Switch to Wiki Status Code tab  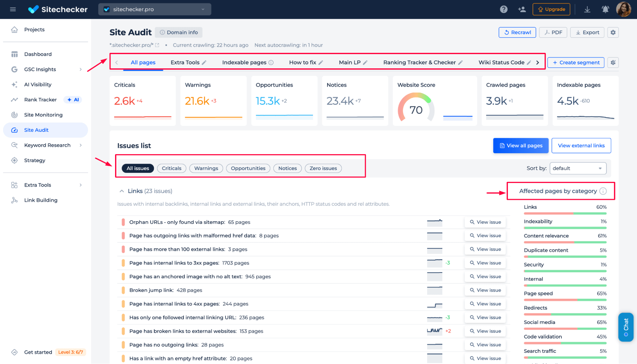pyautogui.click(x=501, y=62)
